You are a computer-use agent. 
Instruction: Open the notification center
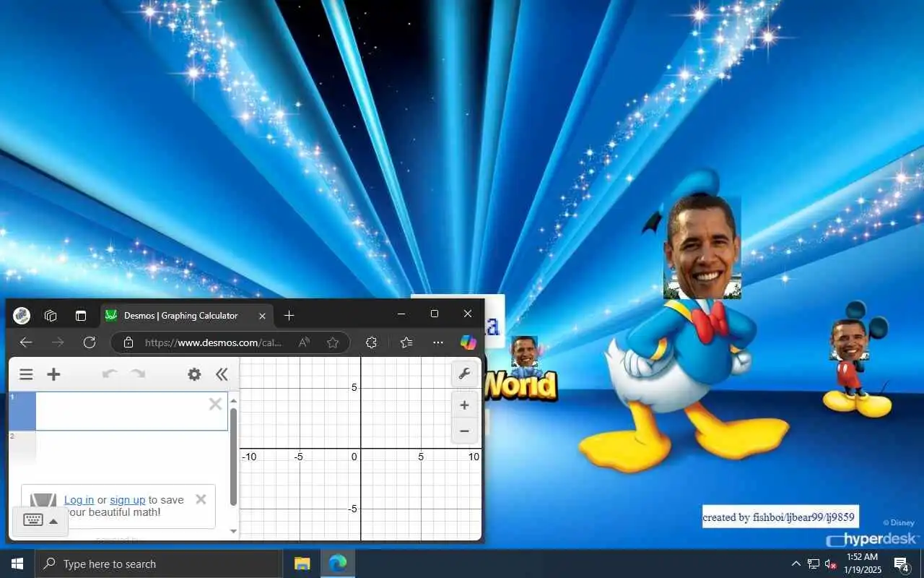[901, 564]
